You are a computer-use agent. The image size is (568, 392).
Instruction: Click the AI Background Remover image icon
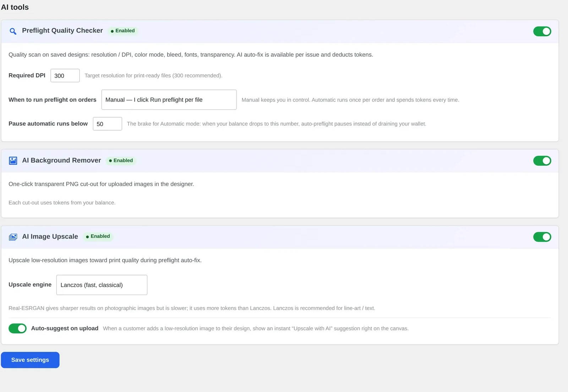13,160
